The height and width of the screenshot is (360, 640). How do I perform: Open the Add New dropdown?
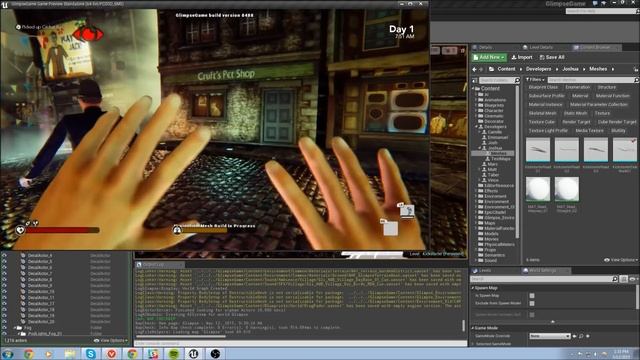coord(489,58)
